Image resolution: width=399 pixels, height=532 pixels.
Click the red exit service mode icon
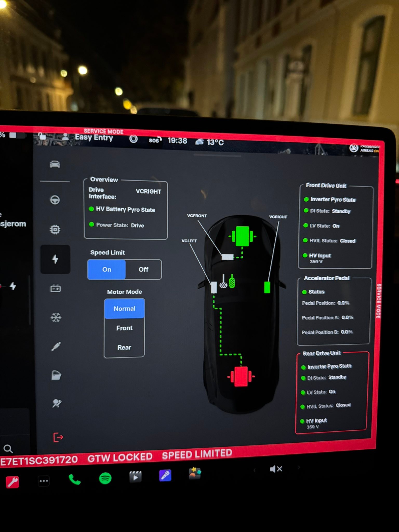click(58, 437)
